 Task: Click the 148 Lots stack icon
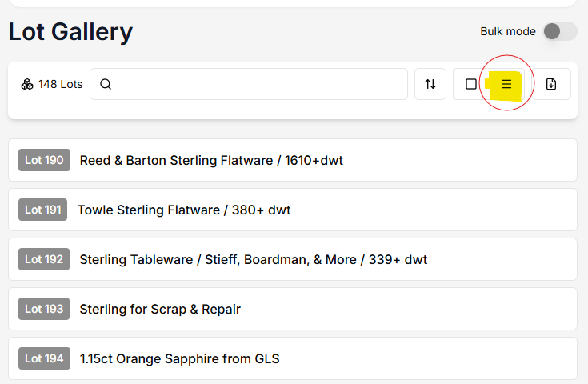pos(27,84)
